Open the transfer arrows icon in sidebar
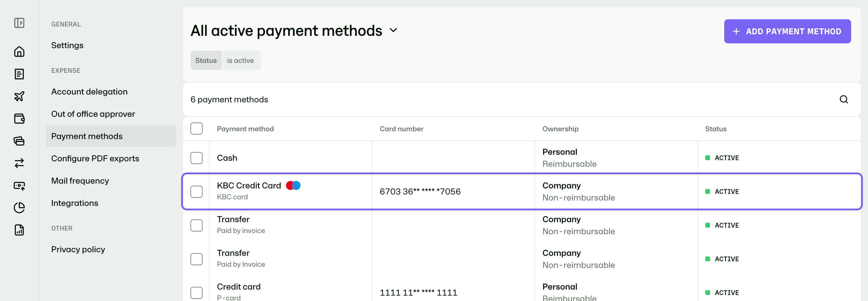Viewport: 868px width, 301px height. pos(19,163)
